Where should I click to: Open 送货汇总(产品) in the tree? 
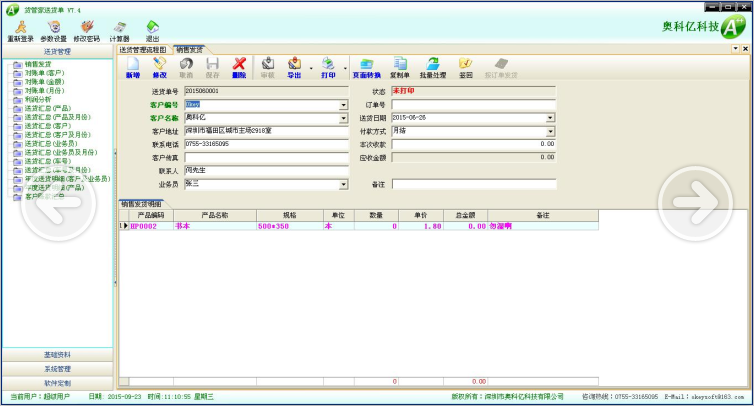tap(48, 108)
